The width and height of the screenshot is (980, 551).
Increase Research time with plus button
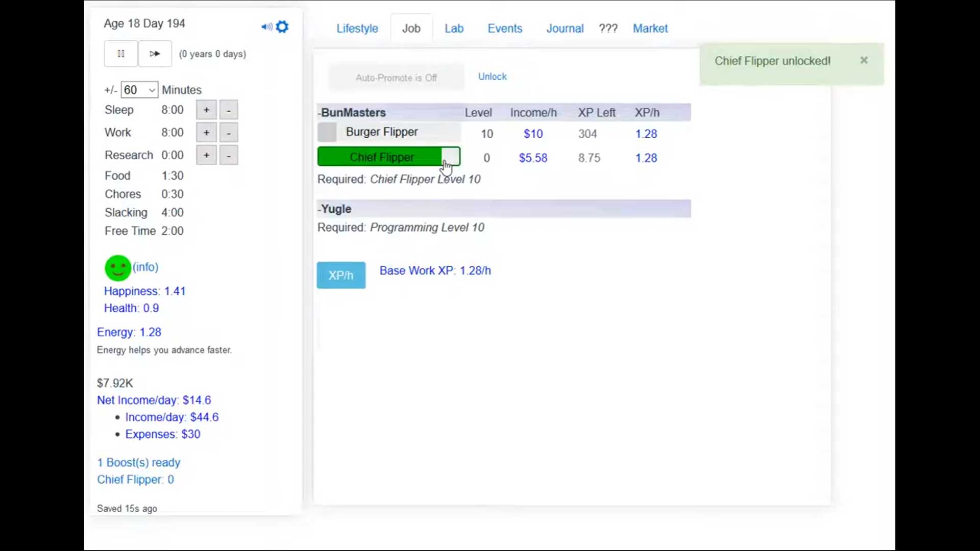click(206, 155)
